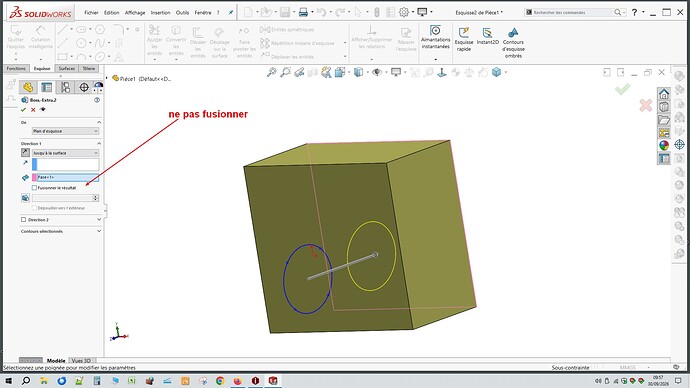Image resolution: width=690 pixels, height=388 pixels.
Task: Switch to the Surfaces tab
Action: point(67,68)
